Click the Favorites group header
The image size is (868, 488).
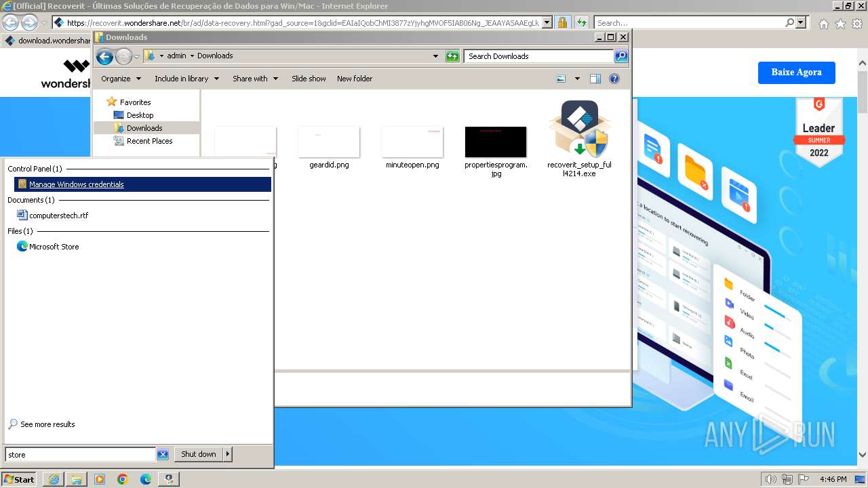[135, 102]
